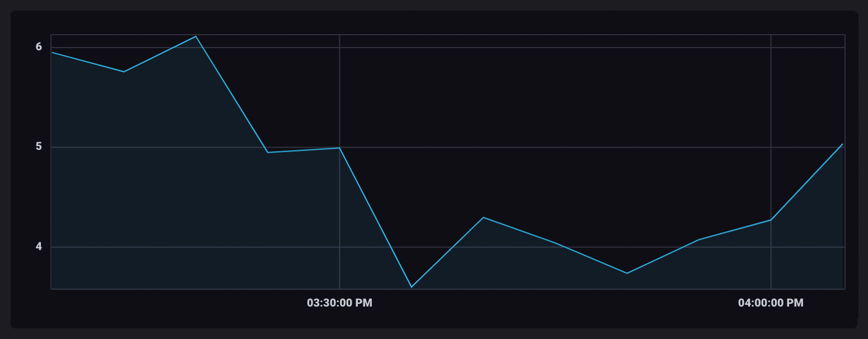
Task: Click where 03:30 PM gridline crosses the 6 gridline
Action: [x=339, y=48]
